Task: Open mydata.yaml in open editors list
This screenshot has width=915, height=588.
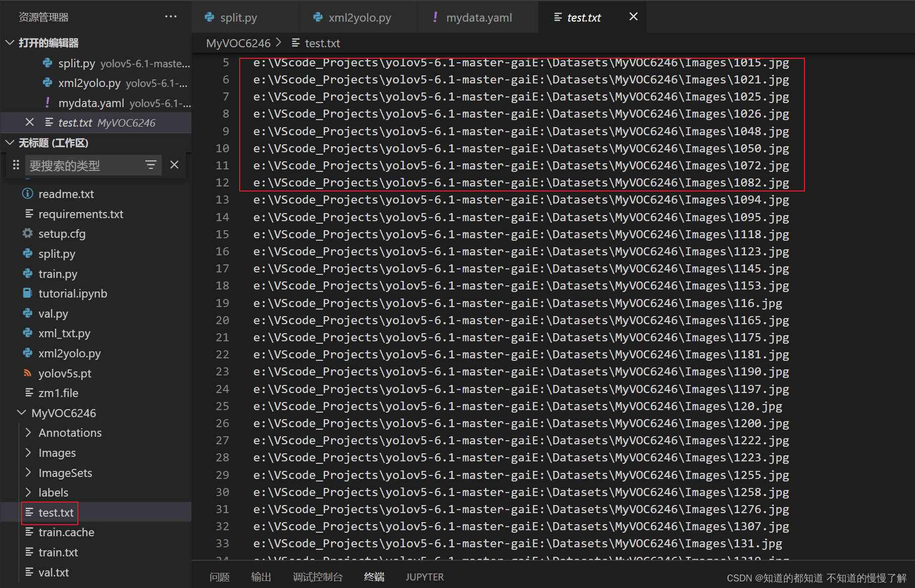Action: coord(91,103)
